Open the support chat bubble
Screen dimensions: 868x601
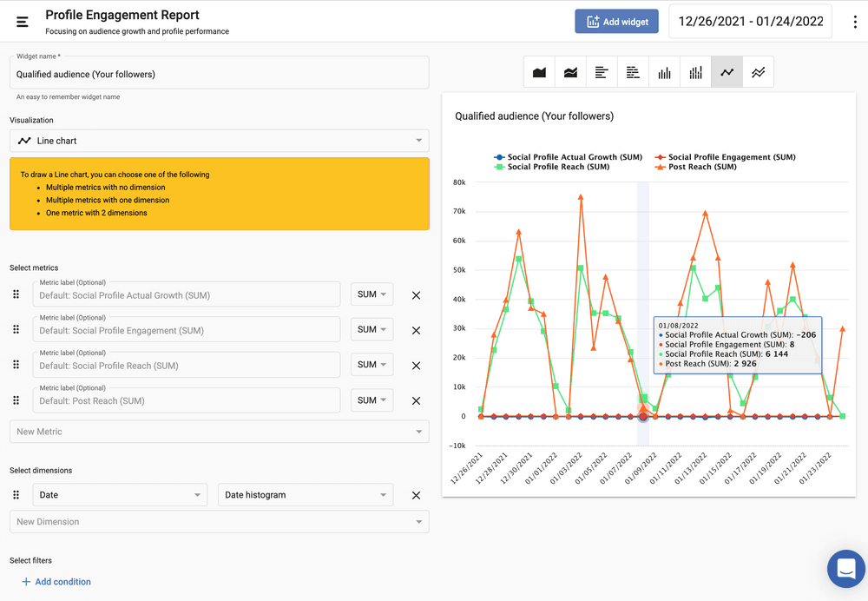(845, 569)
